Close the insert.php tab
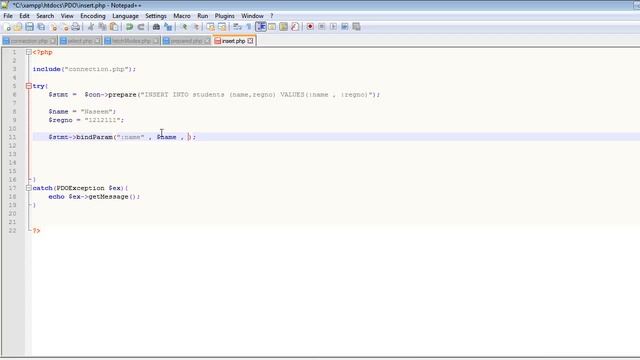The width and height of the screenshot is (640, 360). pyautogui.click(x=250, y=41)
